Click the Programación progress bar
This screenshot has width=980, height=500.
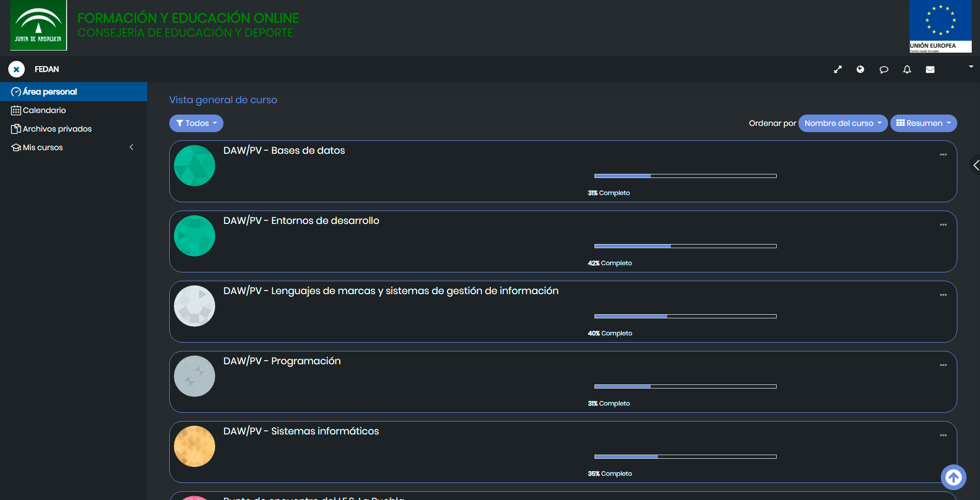click(685, 386)
